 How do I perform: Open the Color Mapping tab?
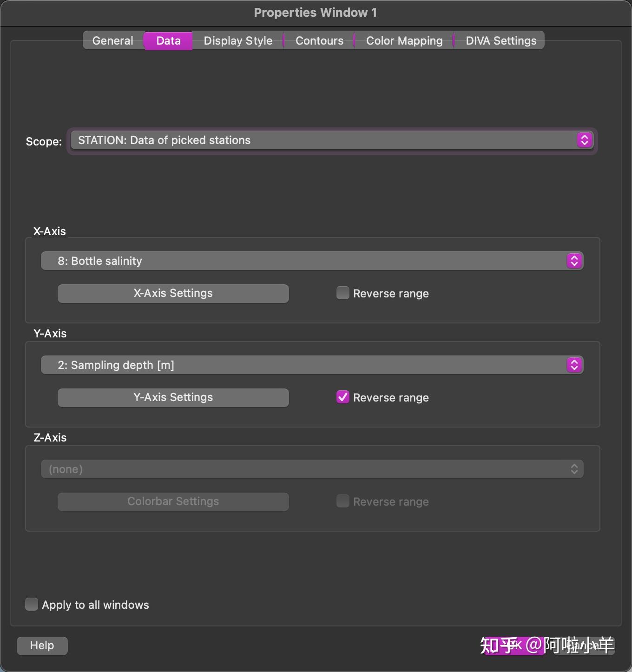point(404,41)
